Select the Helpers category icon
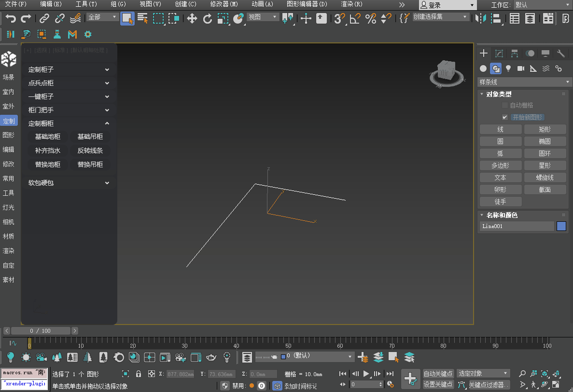This screenshot has height=392, width=573. coord(533,68)
